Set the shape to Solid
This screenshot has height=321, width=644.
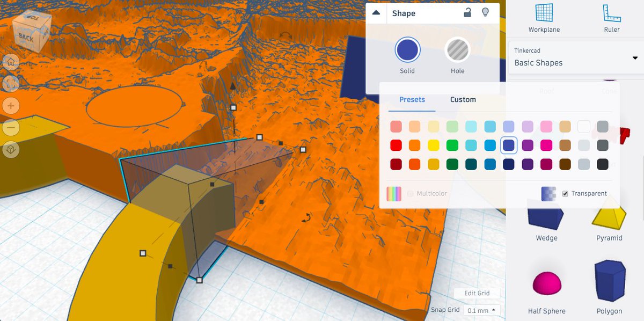407,50
